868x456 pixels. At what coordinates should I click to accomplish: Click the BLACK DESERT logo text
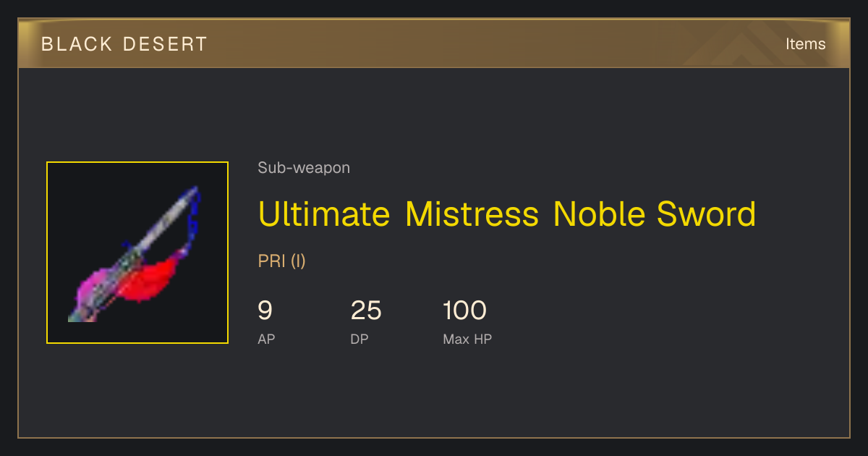124,44
